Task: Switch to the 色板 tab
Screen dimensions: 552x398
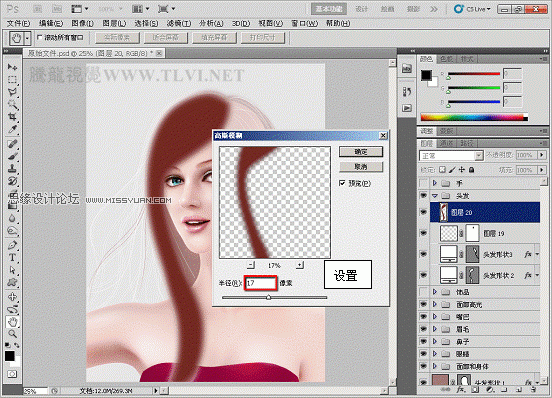Action: coord(447,59)
